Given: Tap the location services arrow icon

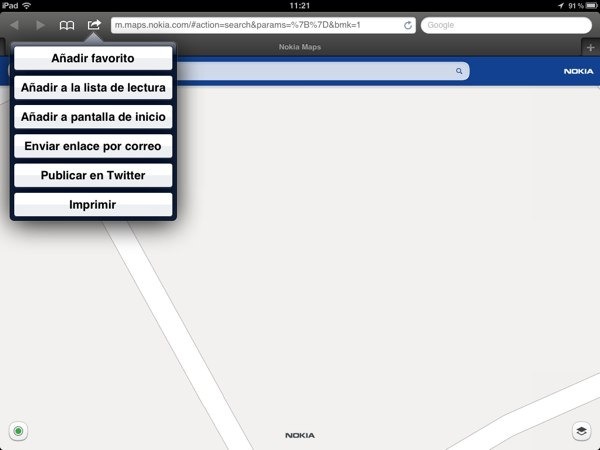Looking at the screenshot, I should click(x=561, y=6).
